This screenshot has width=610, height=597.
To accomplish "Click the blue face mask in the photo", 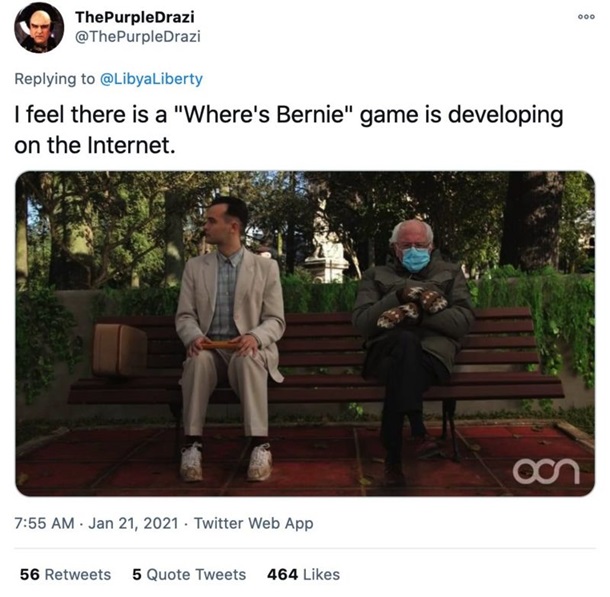I will 415,259.
